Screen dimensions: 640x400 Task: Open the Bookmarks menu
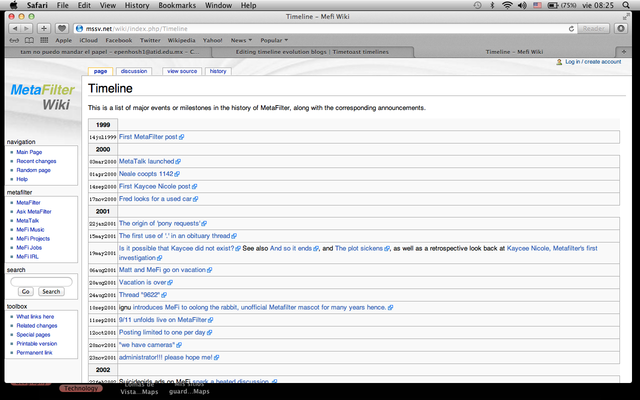coord(177,5)
